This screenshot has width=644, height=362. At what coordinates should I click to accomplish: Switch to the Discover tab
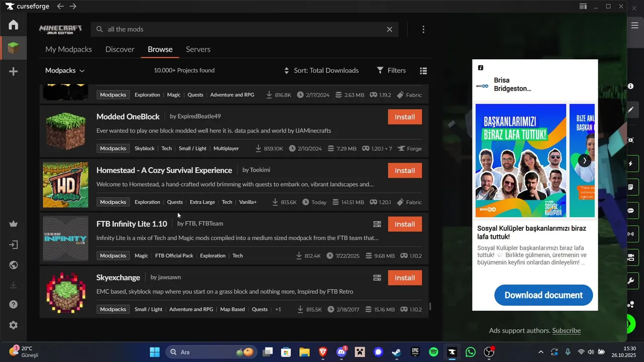pos(120,49)
